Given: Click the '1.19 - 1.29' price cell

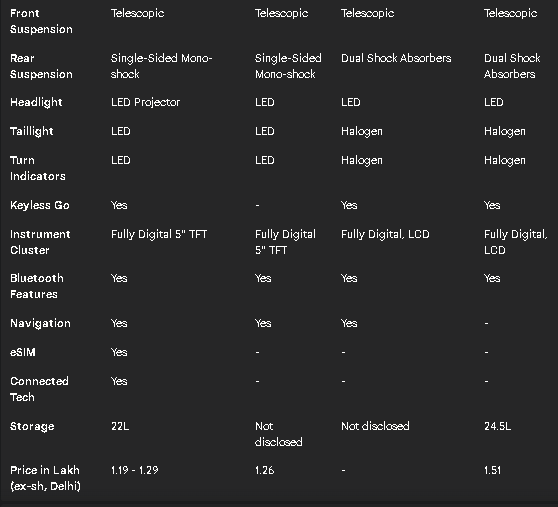Looking at the screenshot, I should [x=135, y=470].
